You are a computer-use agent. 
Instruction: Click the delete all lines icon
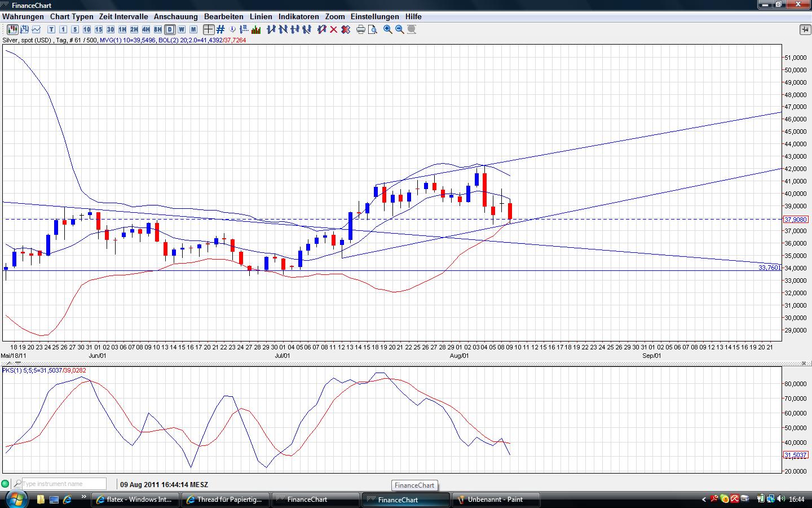pos(345,29)
